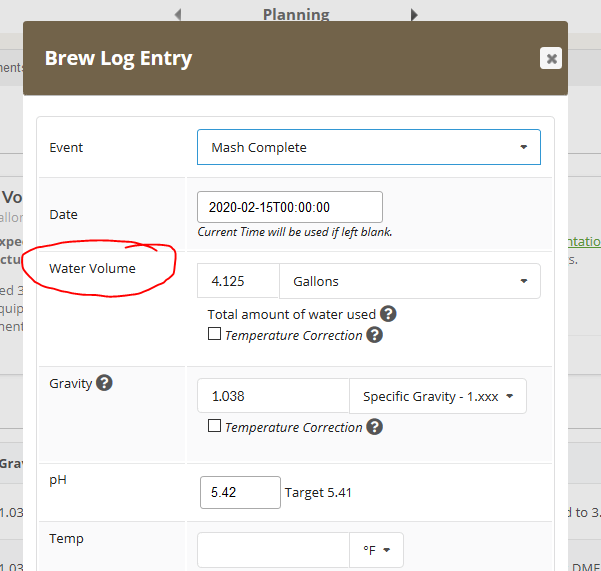Enable Temperature Correction for gravity reading
This screenshot has width=601, height=571.
pyautogui.click(x=214, y=427)
